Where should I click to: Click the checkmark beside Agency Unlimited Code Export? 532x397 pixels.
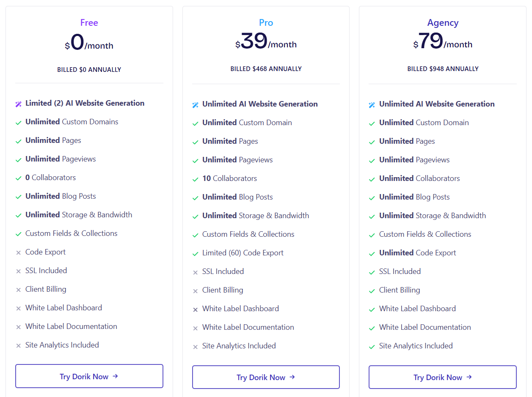[x=372, y=254]
